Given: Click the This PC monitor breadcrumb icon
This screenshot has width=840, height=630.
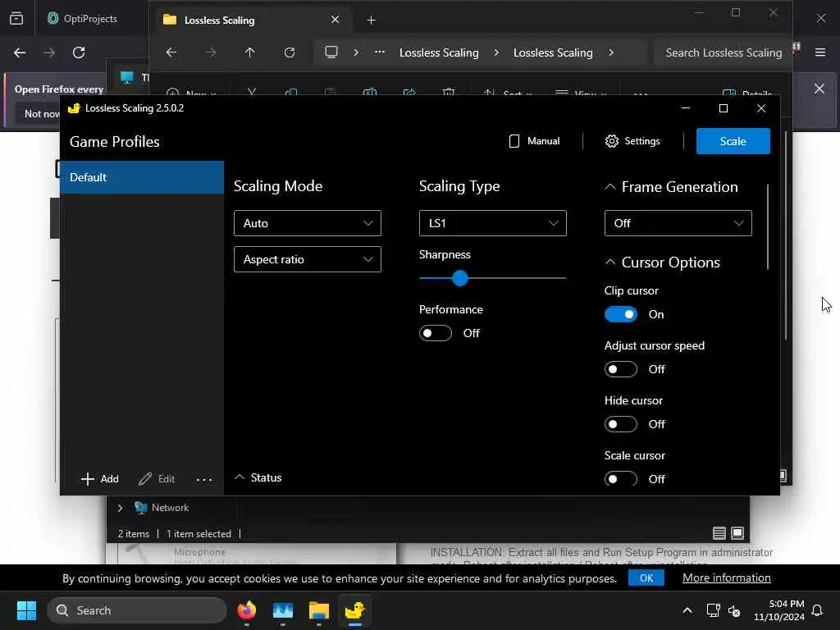Looking at the screenshot, I should click(331, 52).
